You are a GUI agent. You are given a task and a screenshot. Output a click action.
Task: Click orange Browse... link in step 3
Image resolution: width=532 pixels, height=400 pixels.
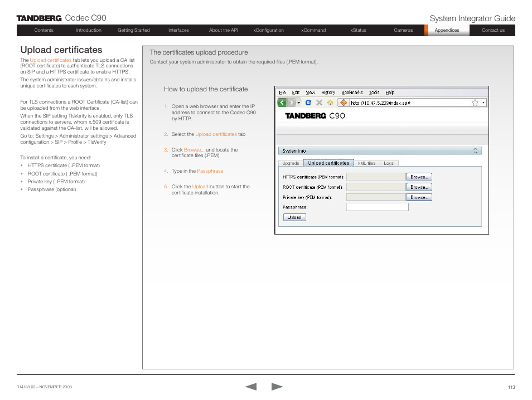[x=194, y=150]
